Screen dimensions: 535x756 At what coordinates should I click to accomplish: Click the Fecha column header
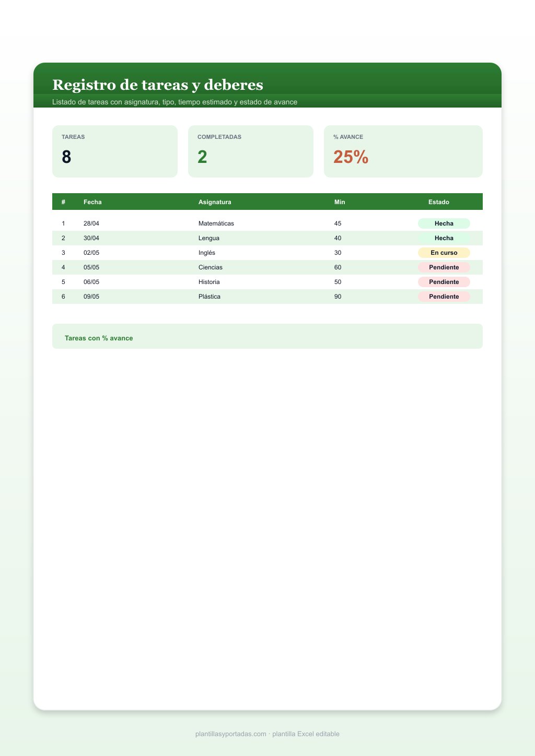(92, 202)
